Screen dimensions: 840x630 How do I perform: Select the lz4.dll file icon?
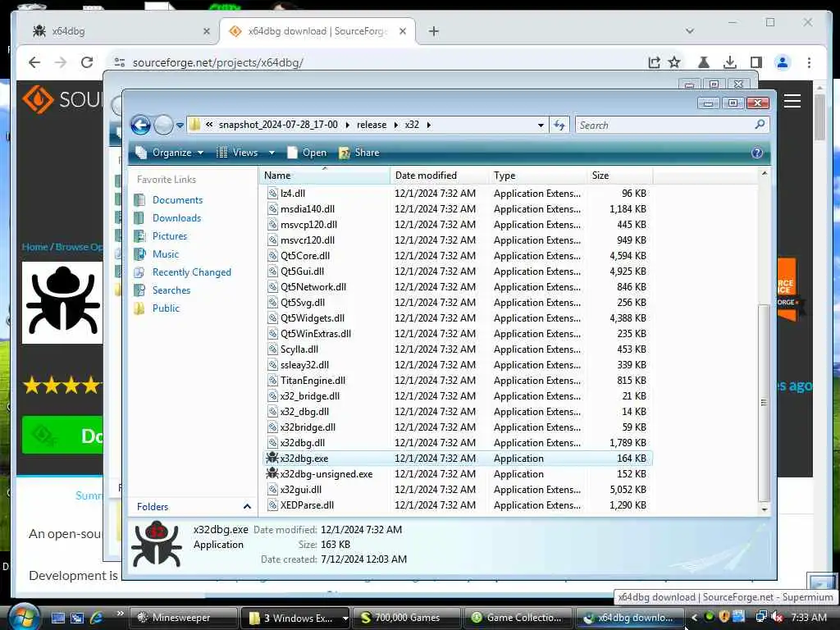click(x=272, y=194)
